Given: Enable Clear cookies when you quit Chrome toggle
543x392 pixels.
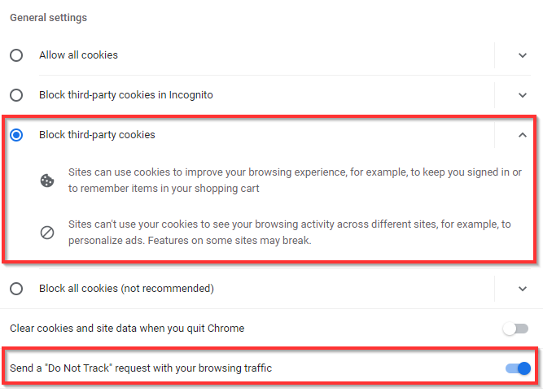Looking at the screenshot, I should [516, 329].
